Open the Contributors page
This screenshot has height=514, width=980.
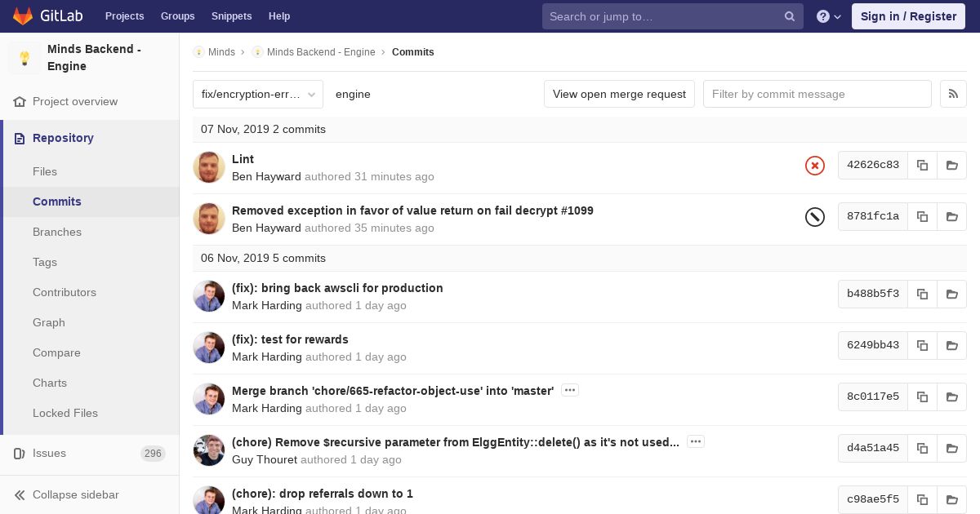pyautogui.click(x=65, y=292)
